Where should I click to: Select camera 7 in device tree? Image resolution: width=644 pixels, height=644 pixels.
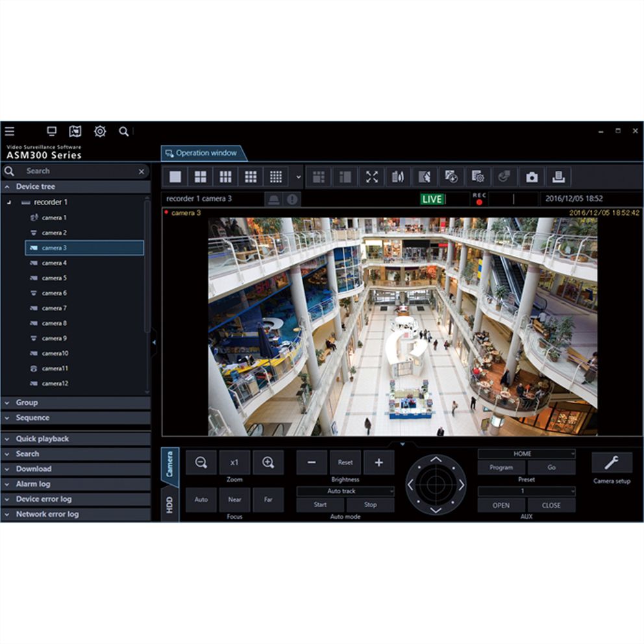click(55, 308)
